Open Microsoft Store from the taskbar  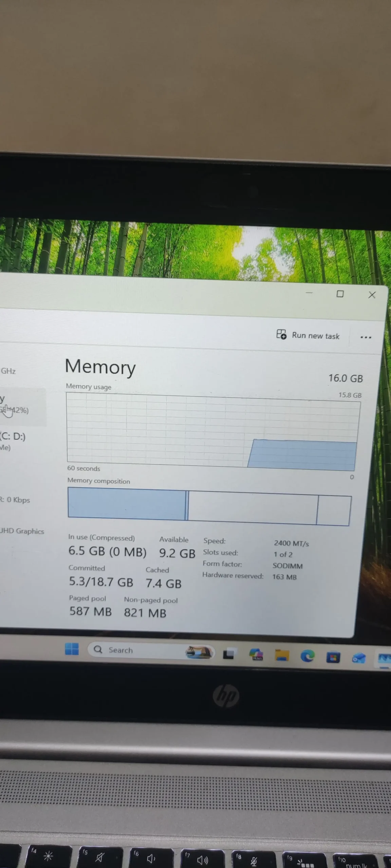click(333, 658)
